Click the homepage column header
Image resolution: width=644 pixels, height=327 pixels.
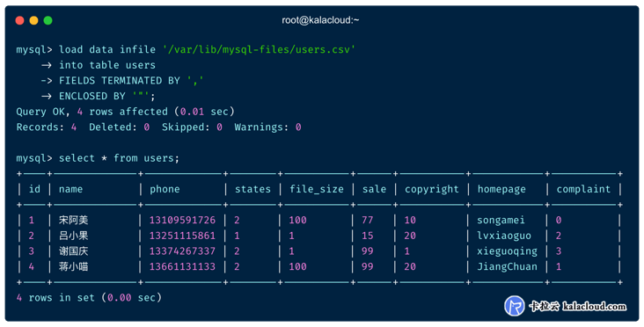pos(501,189)
